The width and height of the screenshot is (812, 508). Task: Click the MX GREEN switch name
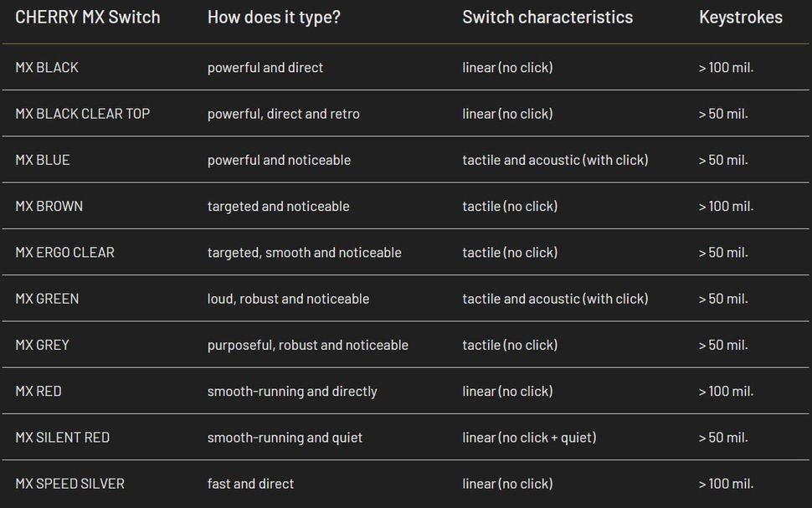(47, 299)
